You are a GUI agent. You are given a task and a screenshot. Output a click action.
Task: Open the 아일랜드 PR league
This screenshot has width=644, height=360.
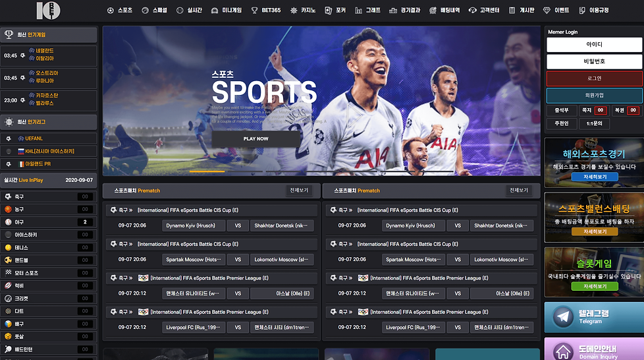(x=49, y=164)
